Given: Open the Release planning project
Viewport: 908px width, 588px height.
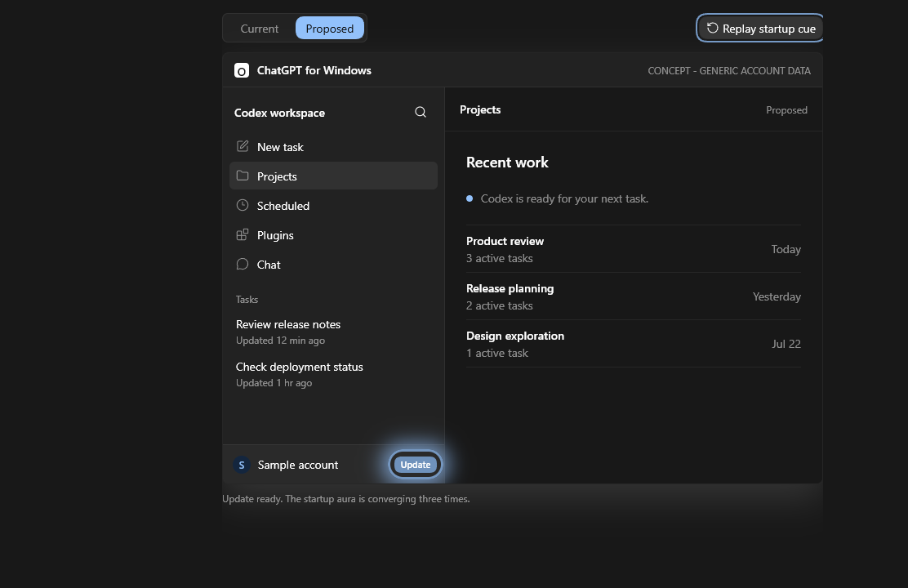Looking at the screenshot, I should pos(634,296).
